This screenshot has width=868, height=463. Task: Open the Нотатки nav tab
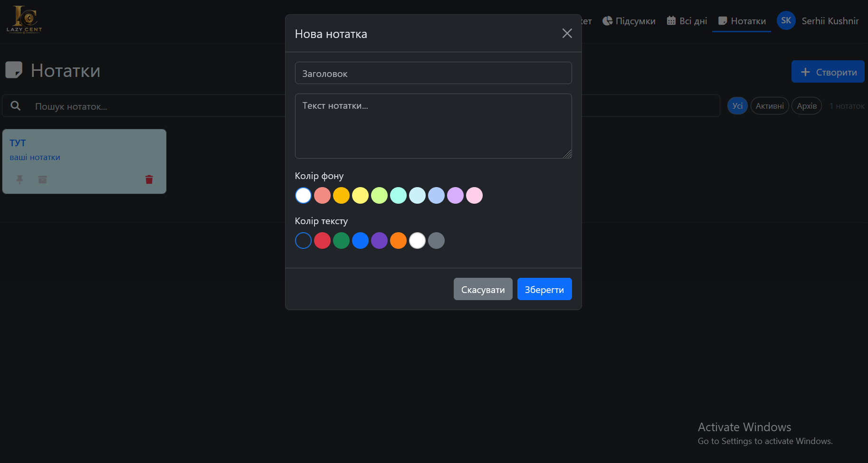[x=741, y=21]
